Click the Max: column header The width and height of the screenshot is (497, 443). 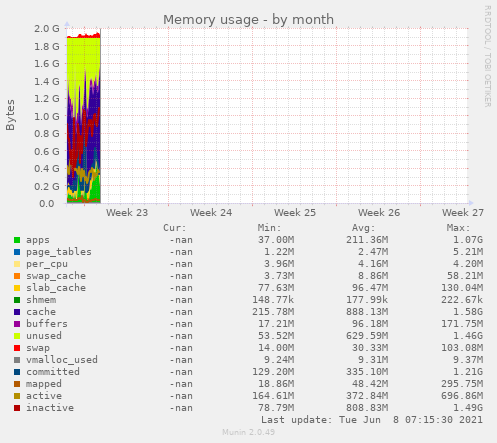458,228
